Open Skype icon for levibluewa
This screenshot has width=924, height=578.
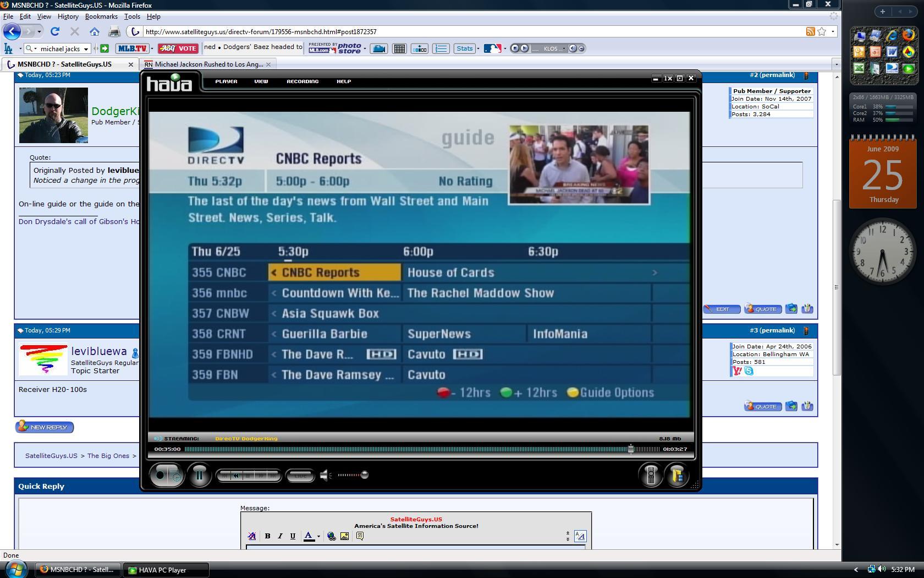749,371
